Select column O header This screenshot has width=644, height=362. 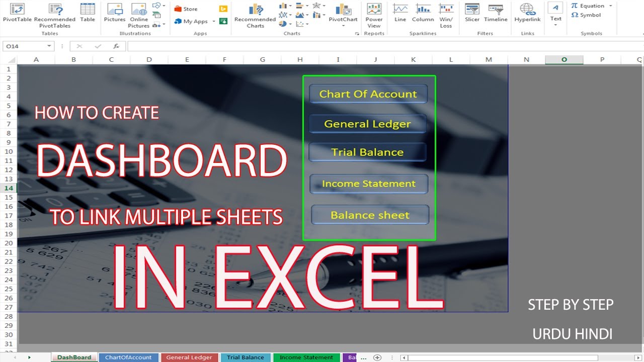(x=564, y=59)
